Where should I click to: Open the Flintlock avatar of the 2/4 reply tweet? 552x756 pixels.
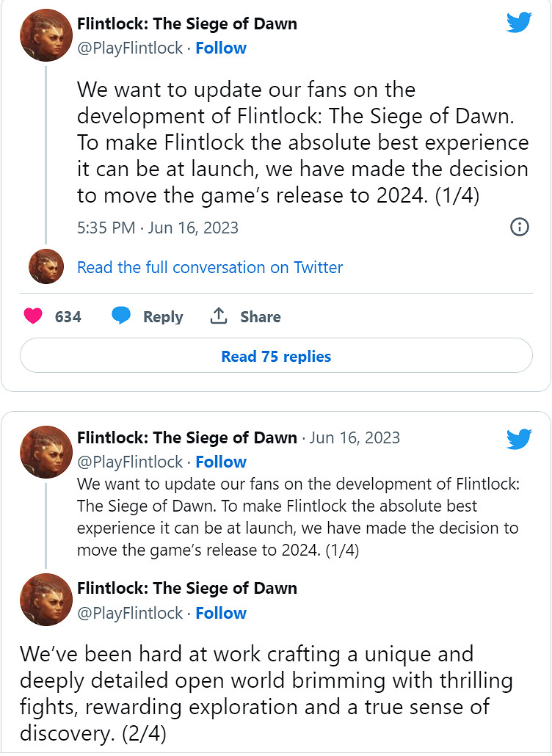[46, 600]
